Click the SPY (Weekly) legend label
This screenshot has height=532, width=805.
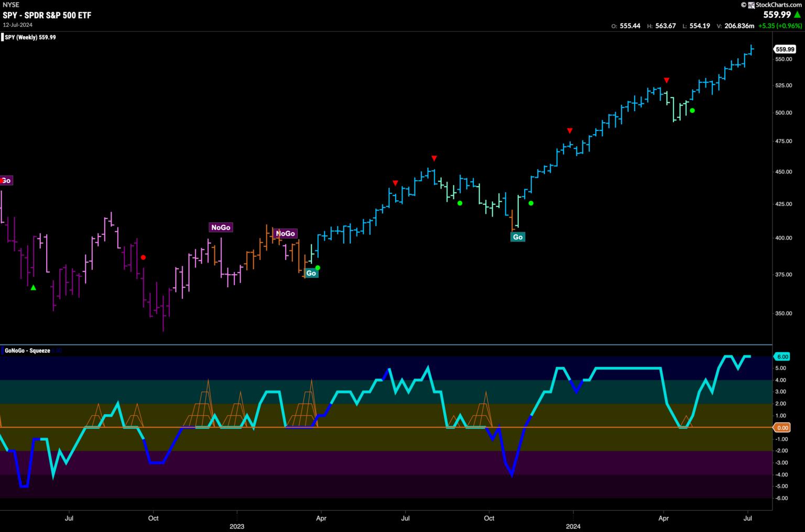click(x=30, y=37)
